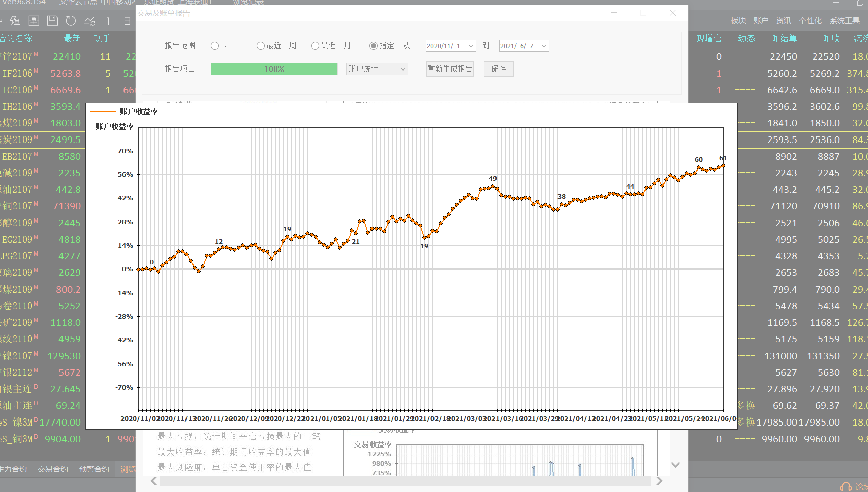
Task: Open the 板块 menu
Action: [738, 21]
